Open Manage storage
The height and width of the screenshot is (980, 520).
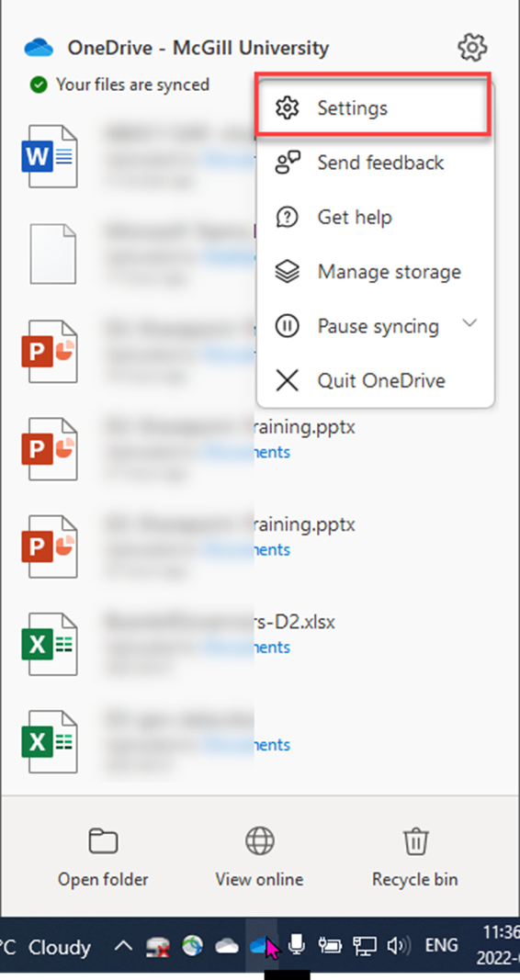click(375, 272)
